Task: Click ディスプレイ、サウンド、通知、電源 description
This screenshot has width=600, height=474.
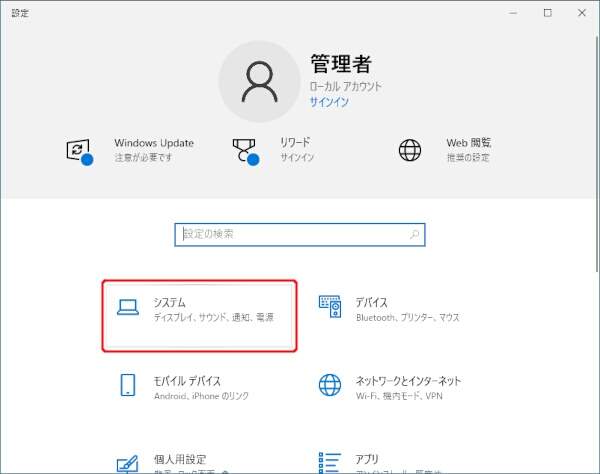Action: pyautogui.click(x=214, y=318)
